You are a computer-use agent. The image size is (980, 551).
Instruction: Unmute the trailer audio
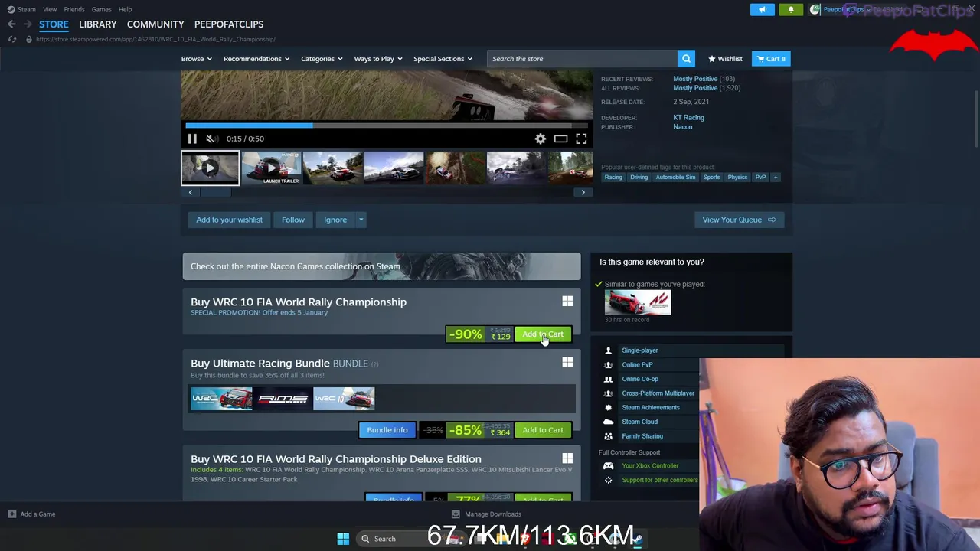coord(211,139)
